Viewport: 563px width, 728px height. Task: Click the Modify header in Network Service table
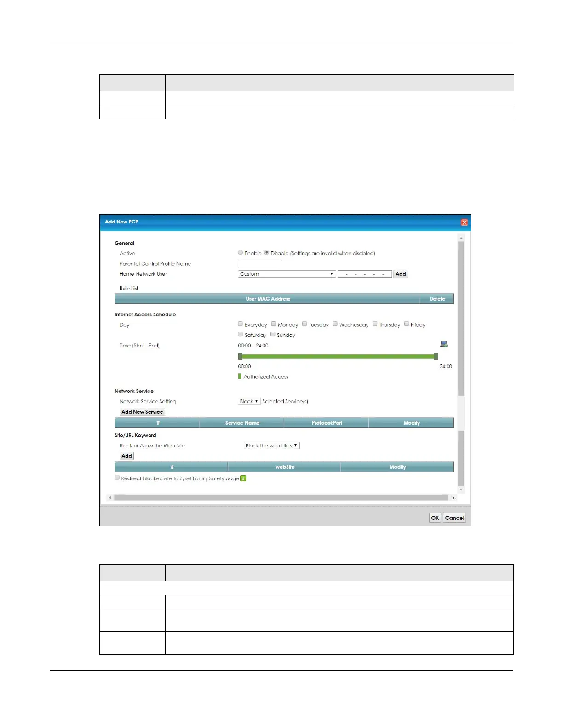click(x=412, y=423)
